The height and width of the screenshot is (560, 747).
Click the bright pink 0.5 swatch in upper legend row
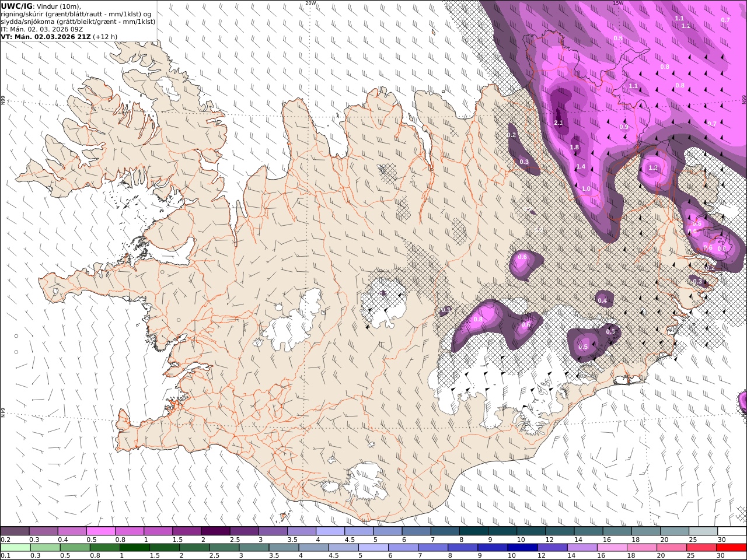100,531
